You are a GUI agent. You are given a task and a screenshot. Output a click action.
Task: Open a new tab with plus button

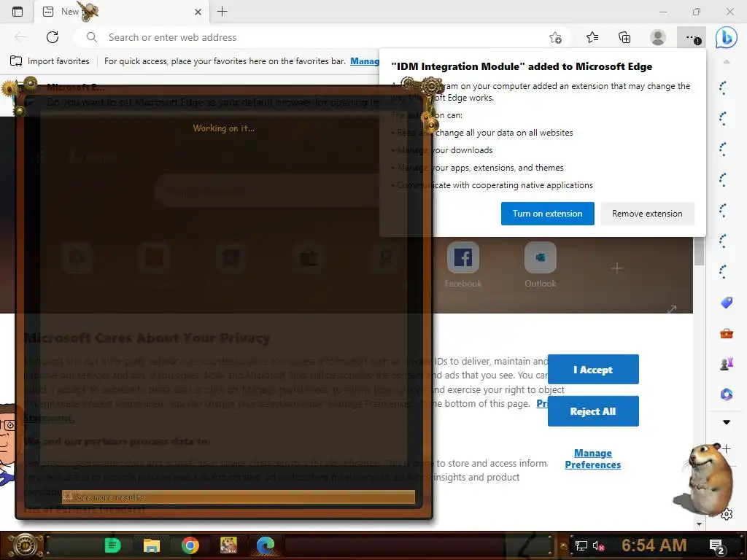[x=222, y=12]
